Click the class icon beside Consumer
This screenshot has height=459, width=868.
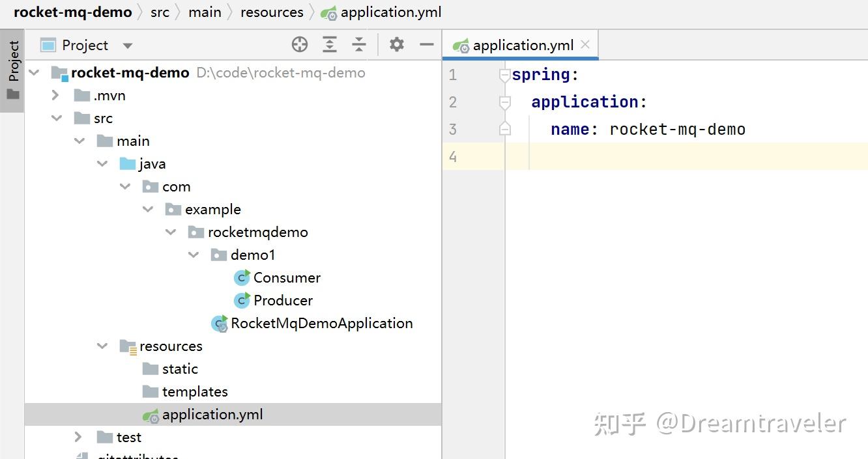[241, 277]
